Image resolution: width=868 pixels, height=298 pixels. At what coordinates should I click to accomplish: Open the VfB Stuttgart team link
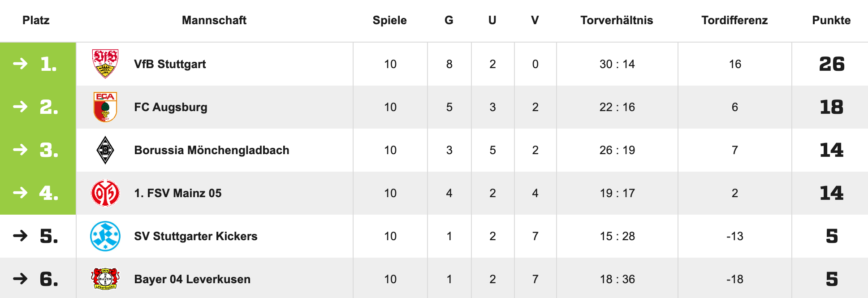(170, 64)
